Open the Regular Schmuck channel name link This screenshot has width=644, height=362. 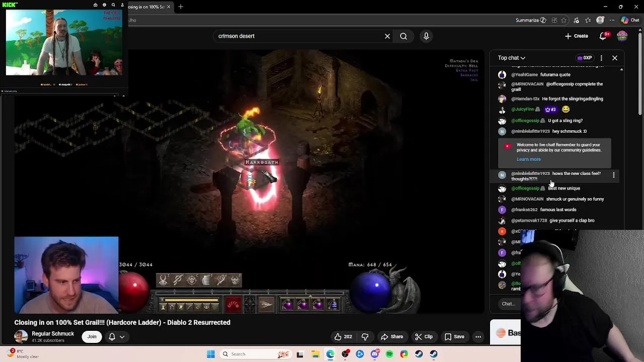tap(53, 334)
